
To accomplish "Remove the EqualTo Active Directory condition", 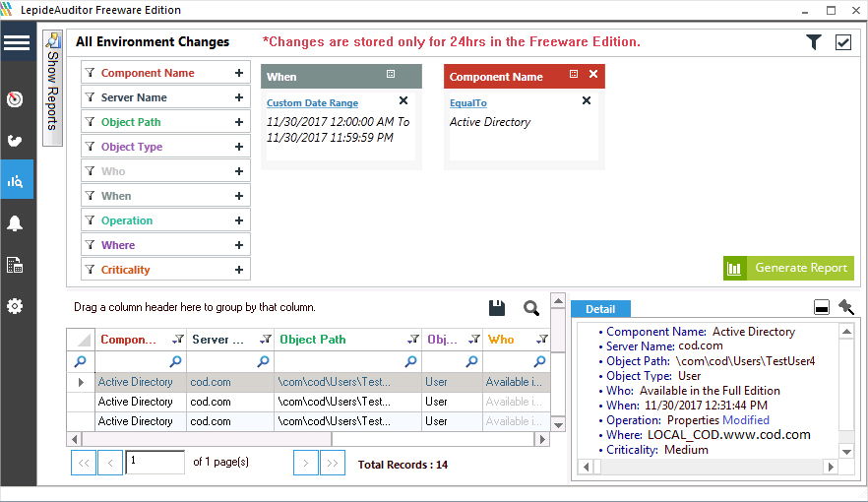I will (587, 100).
